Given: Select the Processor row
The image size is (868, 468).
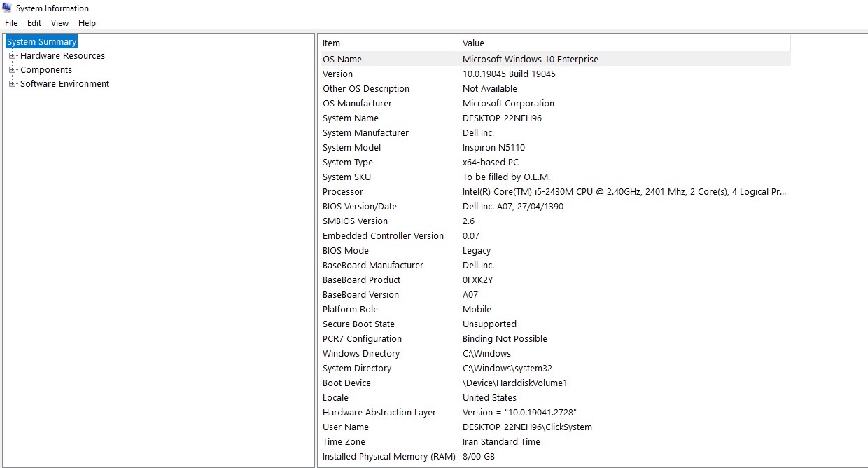Looking at the screenshot, I should [343, 192].
